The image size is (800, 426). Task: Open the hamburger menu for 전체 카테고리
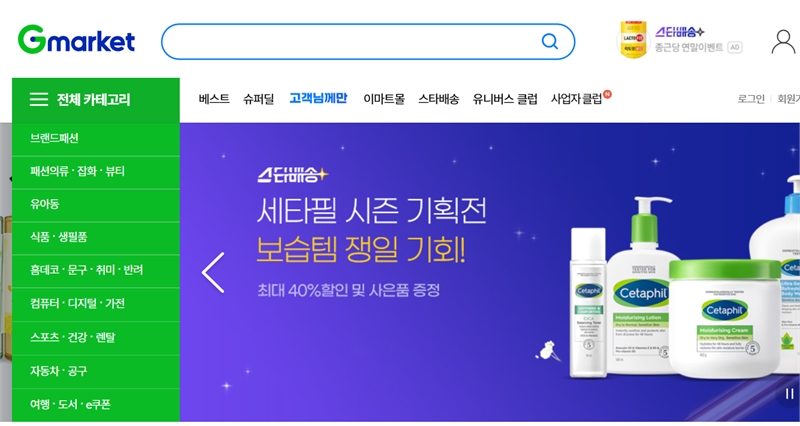point(39,99)
